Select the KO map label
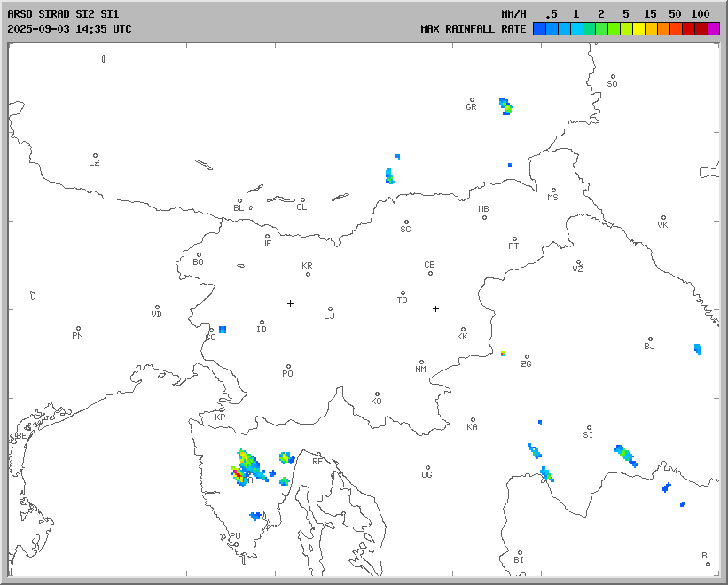This screenshot has height=585, width=728. (x=376, y=401)
